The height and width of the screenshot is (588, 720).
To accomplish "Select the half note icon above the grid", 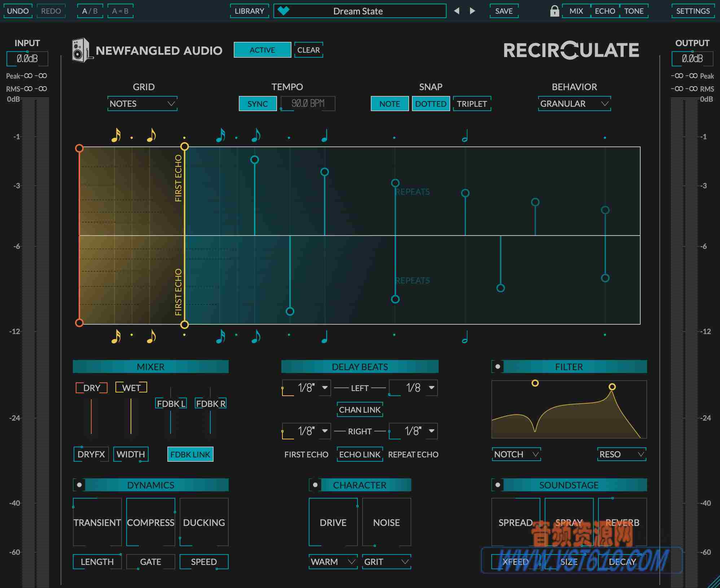I will (465, 136).
